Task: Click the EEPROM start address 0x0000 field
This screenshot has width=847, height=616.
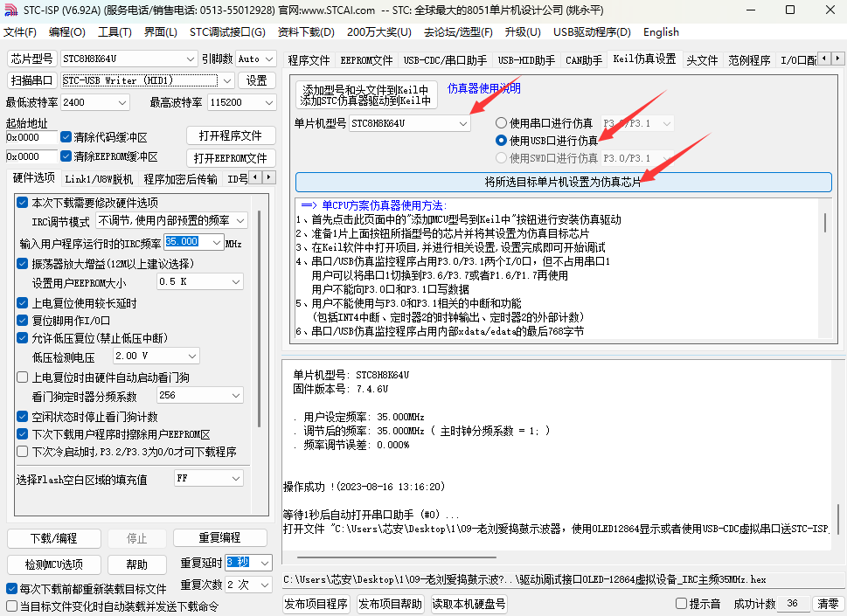Action: pos(31,156)
